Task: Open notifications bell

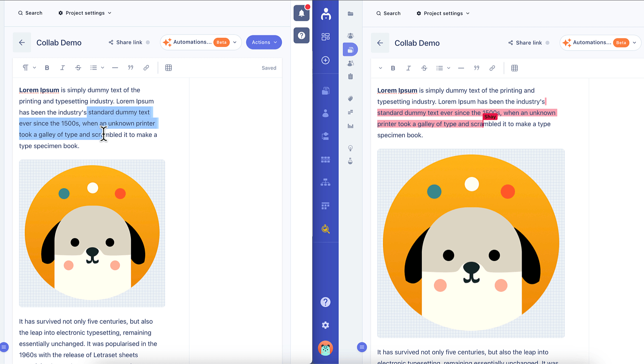Action: click(302, 14)
